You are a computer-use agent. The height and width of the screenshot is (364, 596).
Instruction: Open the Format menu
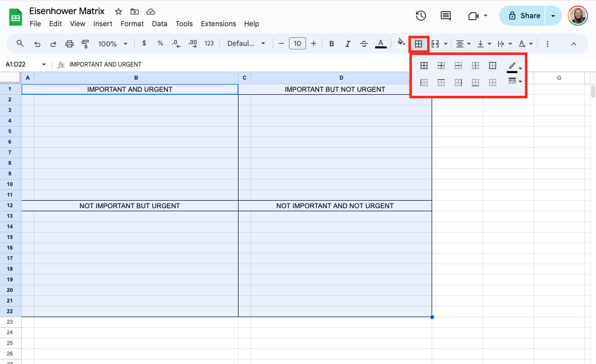[132, 24]
